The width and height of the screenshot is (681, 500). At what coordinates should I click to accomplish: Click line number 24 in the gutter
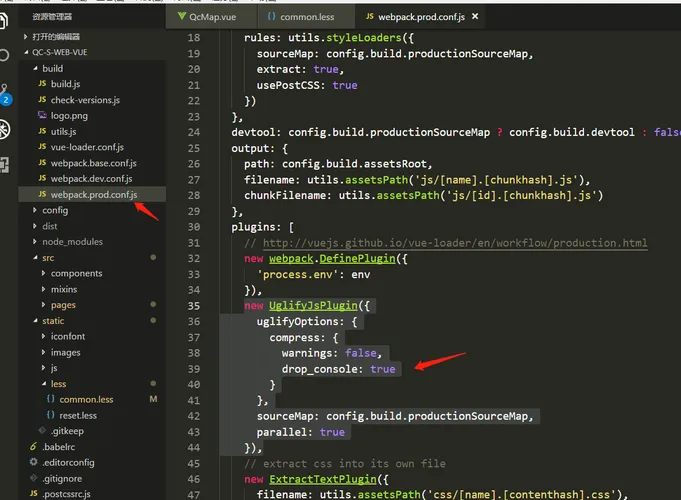pos(194,132)
